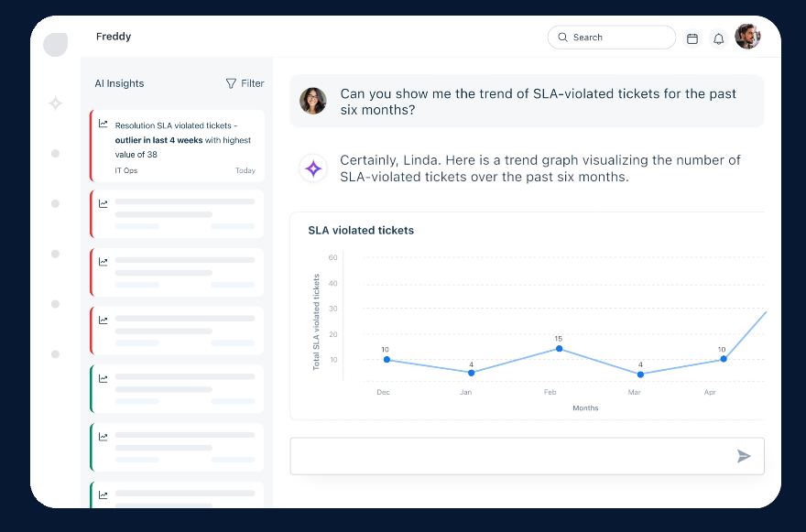This screenshot has width=806, height=532.
Task: Click the funnel icon beside Filter
Action: tap(231, 83)
